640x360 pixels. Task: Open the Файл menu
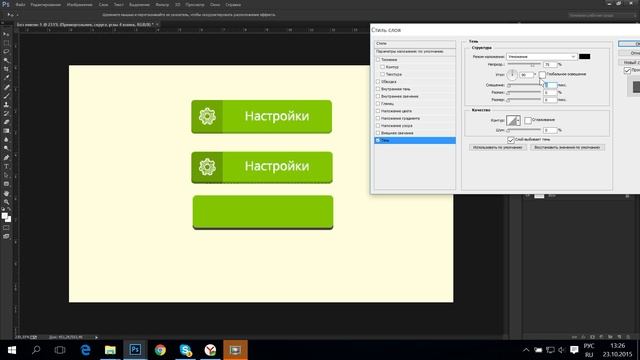tap(20, 5)
